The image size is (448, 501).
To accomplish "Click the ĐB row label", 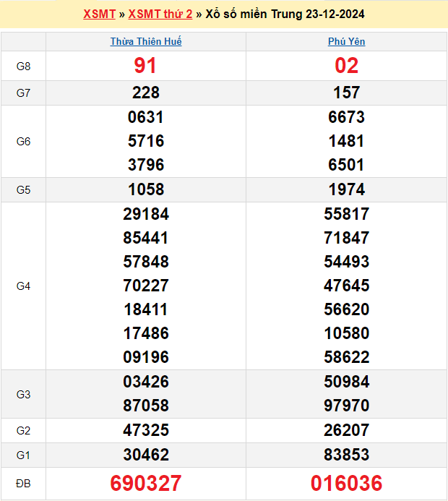I will tap(23, 483).
